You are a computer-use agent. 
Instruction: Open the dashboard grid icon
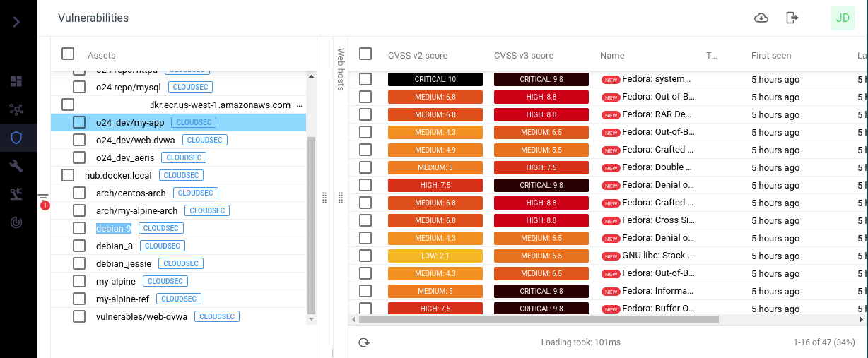coord(16,81)
